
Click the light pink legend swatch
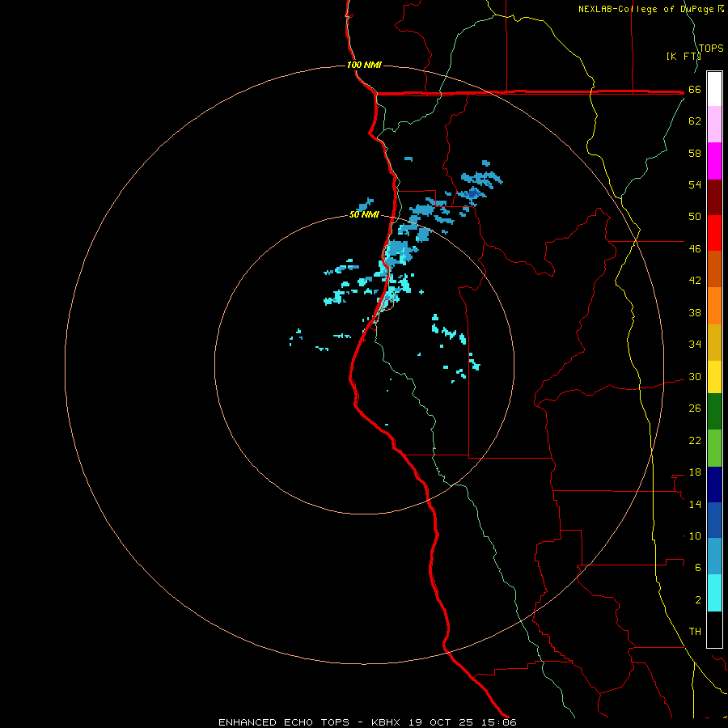[x=714, y=124]
